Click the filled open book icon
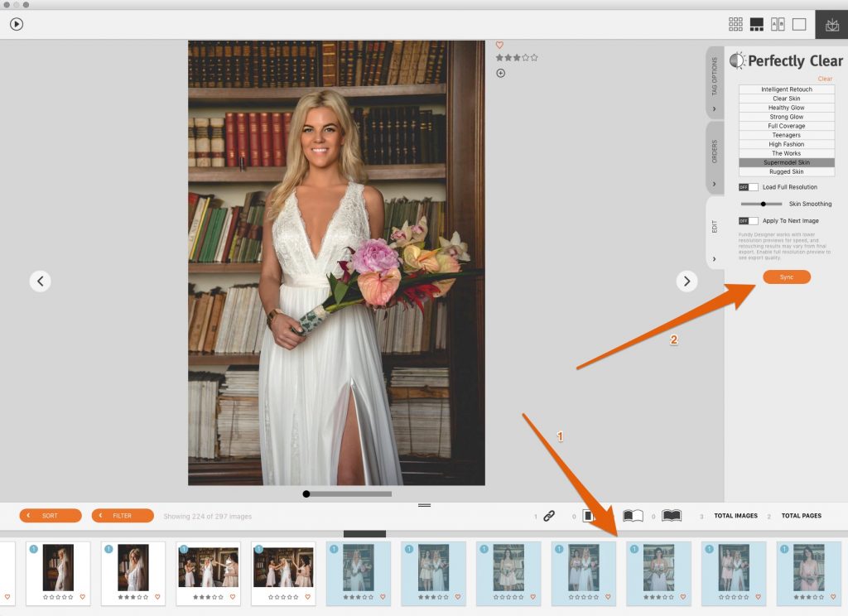The image size is (848, 616). coord(672,516)
